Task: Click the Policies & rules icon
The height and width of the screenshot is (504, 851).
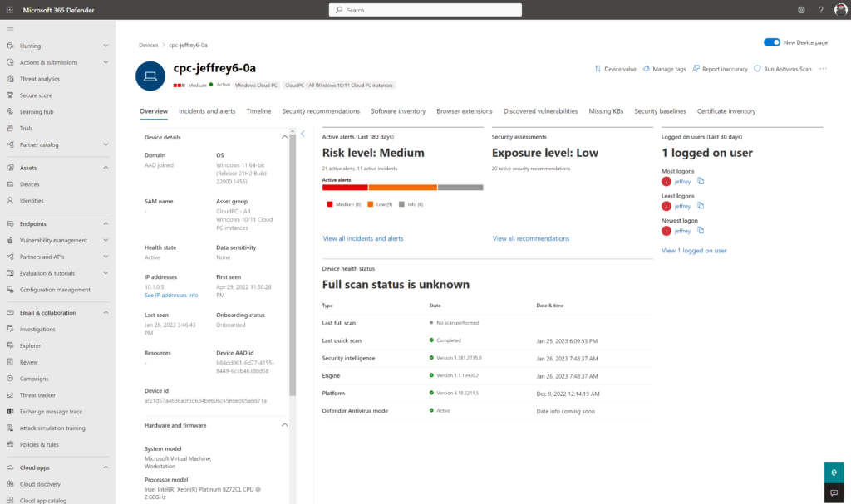Action: [10, 443]
